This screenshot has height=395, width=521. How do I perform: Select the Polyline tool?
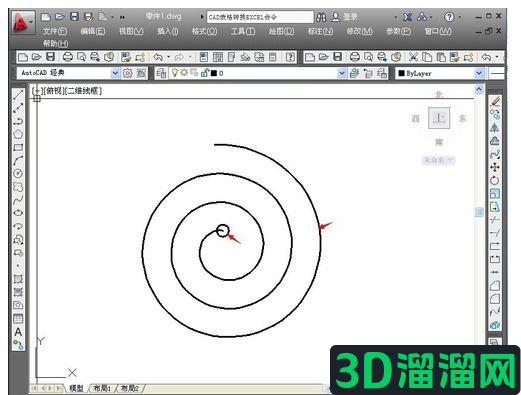coord(18,121)
